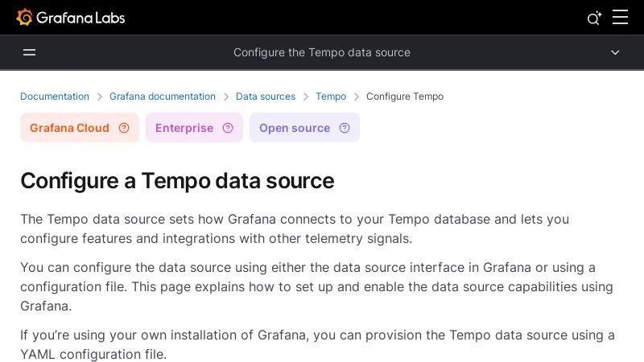Open the search with AI icon
The width and height of the screenshot is (644, 362).
tap(594, 18)
